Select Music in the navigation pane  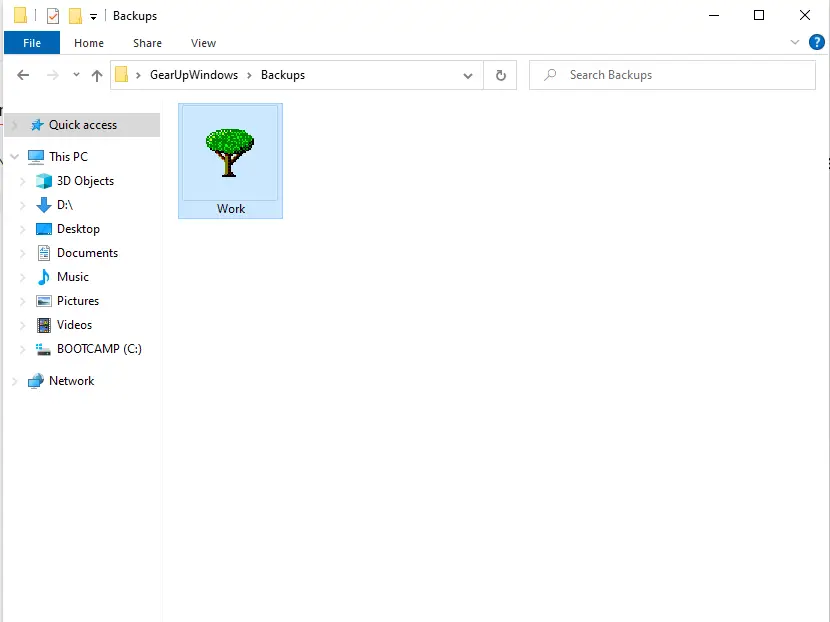(x=73, y=277)
